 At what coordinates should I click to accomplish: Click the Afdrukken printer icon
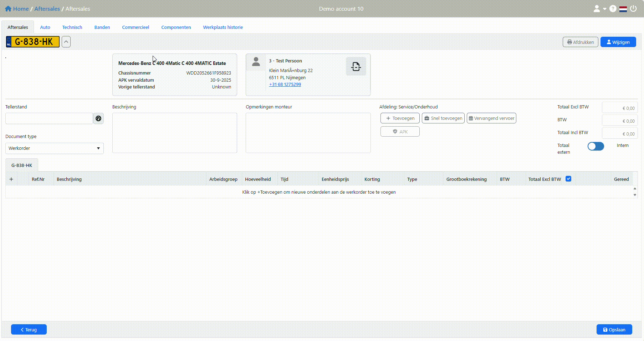coord(569,42)
